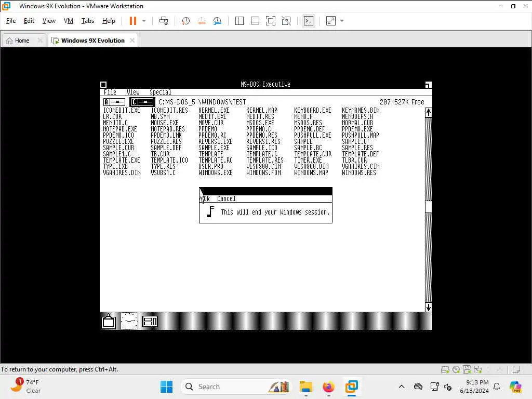Select the file USER.PRO
The height and width of the screenshot is (399, 532).
pyautogui.click(x=211, y=167)
